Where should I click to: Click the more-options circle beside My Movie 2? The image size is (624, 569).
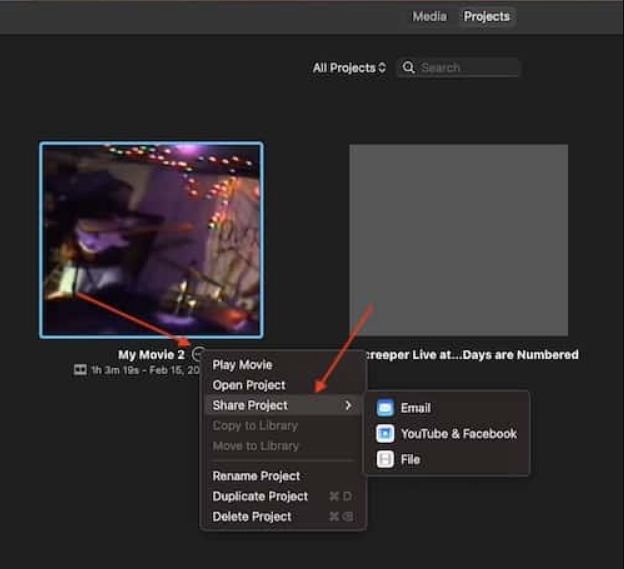(x=198, y=354)
